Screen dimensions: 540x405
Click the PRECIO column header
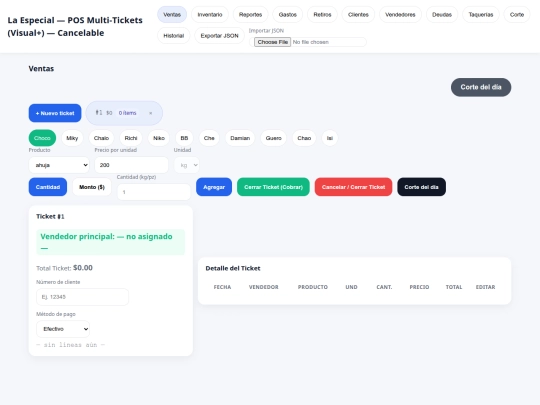click(419, 287)
